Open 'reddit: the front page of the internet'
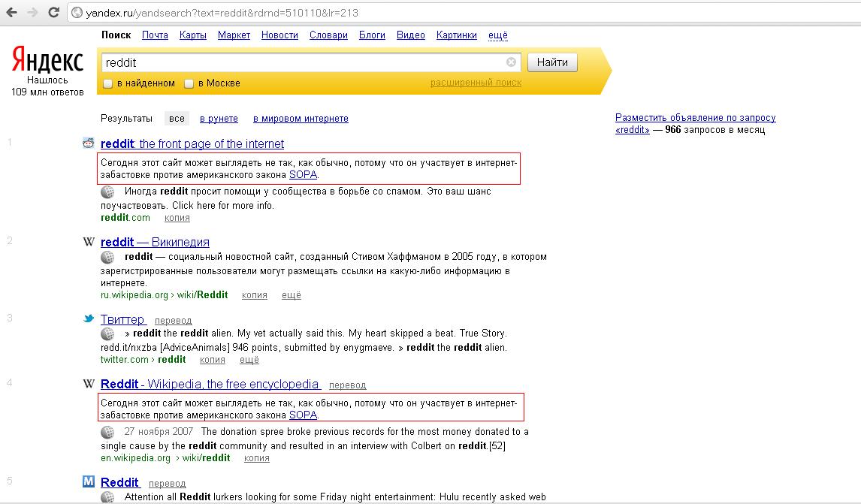Screen dimensions: 861x504 click(x=192, y=143)
